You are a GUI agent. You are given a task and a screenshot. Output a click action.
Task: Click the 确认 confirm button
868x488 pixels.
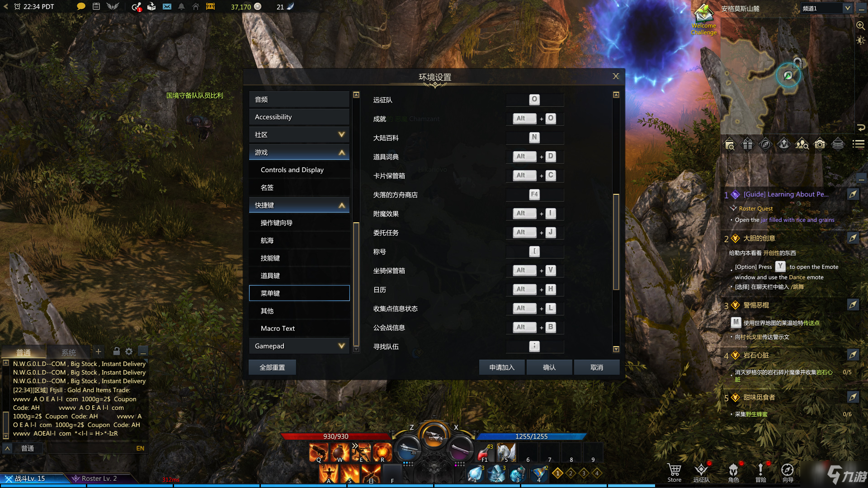tap(550, 368)
